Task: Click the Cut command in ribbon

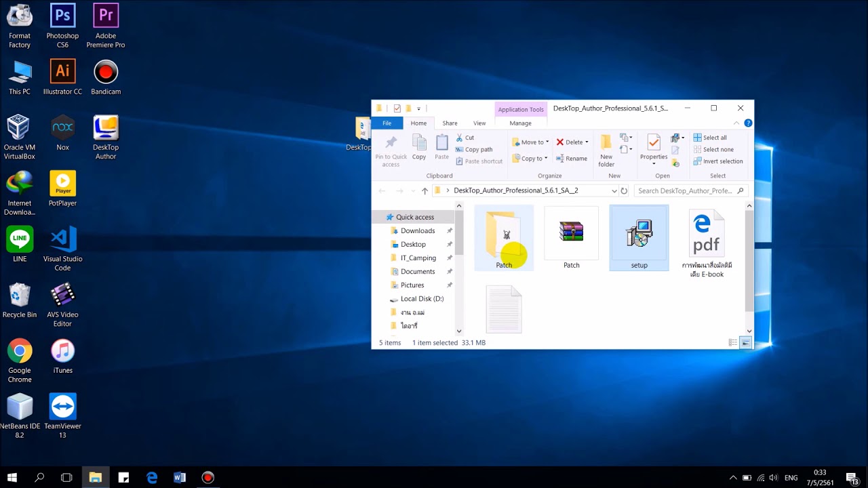Action: coord(465,138)
